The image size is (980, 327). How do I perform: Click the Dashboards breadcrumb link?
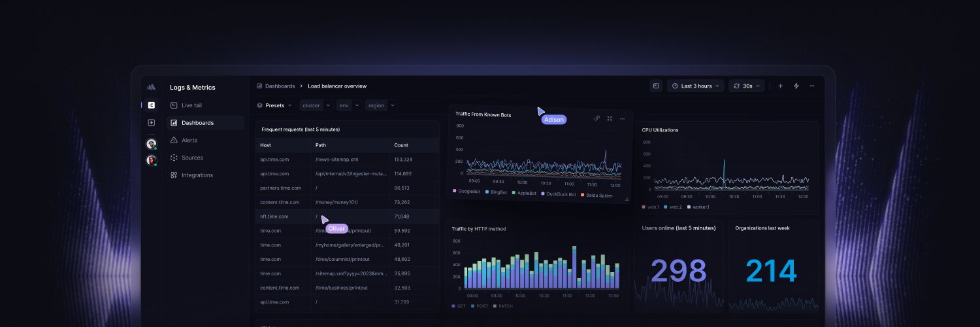coord(280,86)
